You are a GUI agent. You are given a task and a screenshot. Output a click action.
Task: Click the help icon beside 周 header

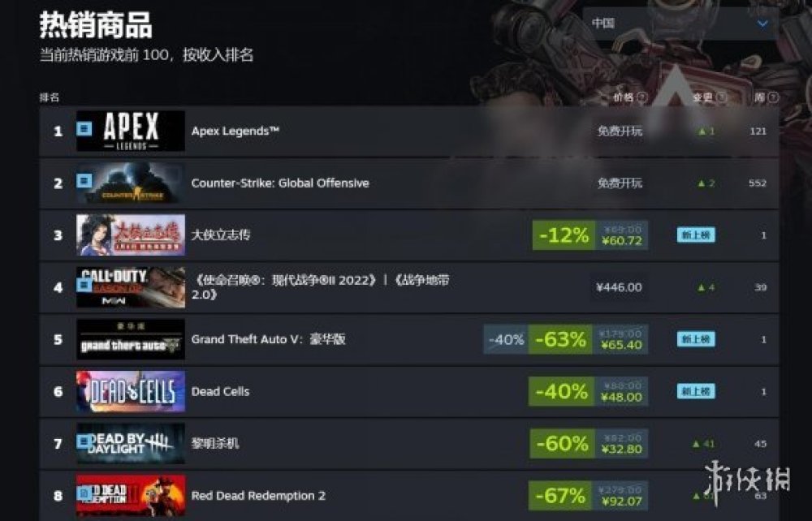tap(773, 97)
